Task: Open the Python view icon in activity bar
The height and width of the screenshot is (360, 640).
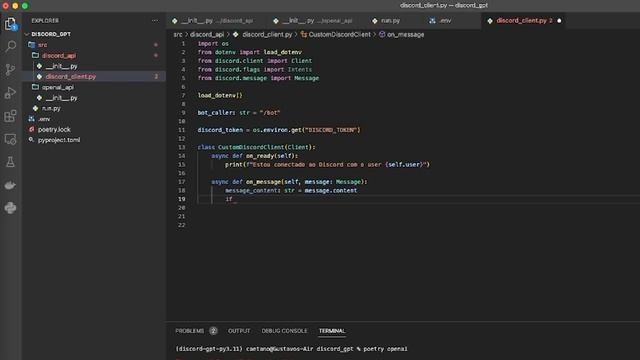Action: (11, 208)
